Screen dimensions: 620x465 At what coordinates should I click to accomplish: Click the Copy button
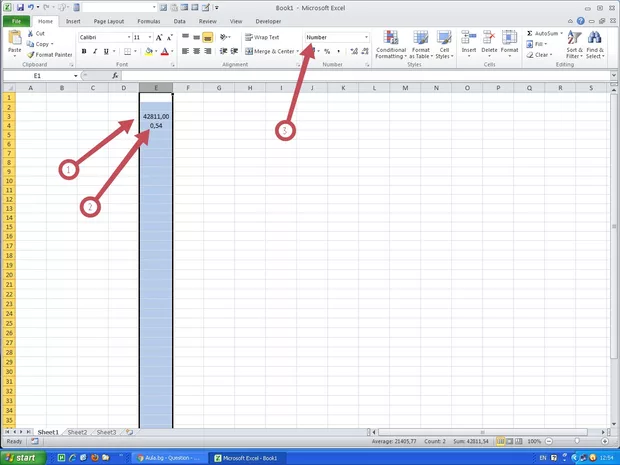40,44
